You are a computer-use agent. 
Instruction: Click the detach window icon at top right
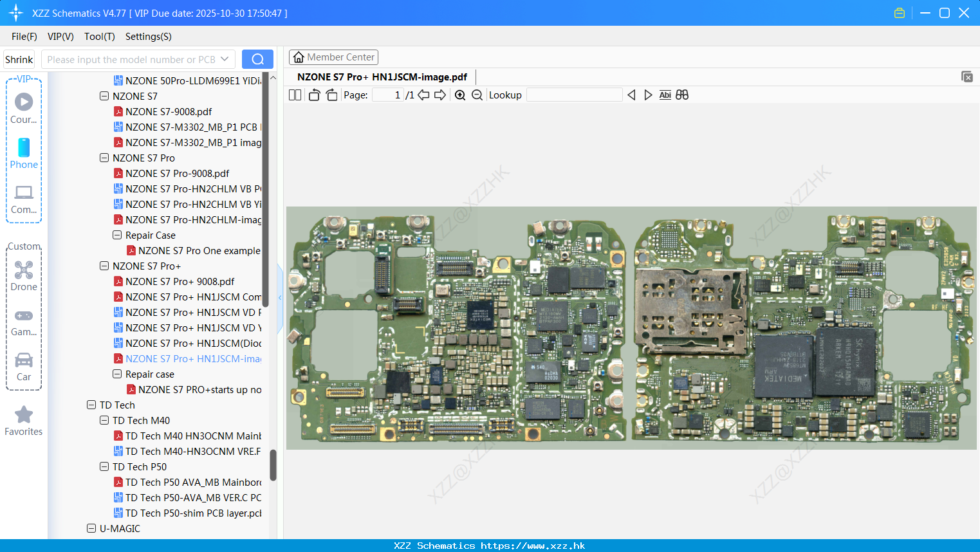coord(967,77)
